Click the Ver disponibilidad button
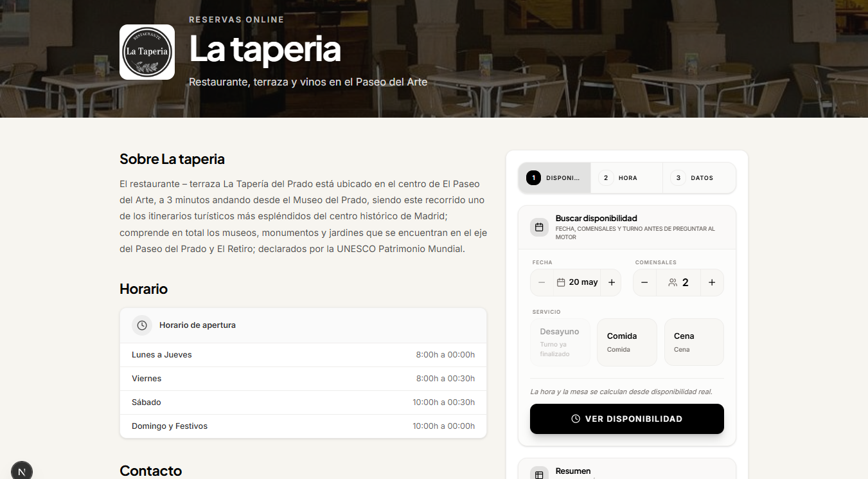Screen dimensions: 868x479 (x=627, y=419)
